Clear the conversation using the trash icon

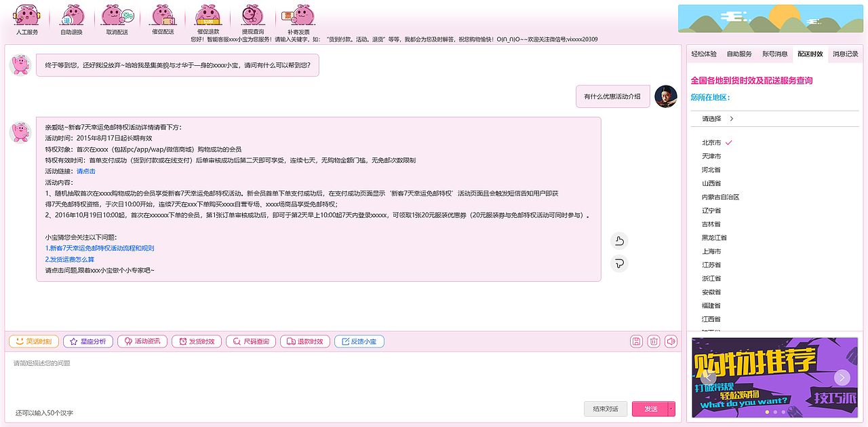653,341
